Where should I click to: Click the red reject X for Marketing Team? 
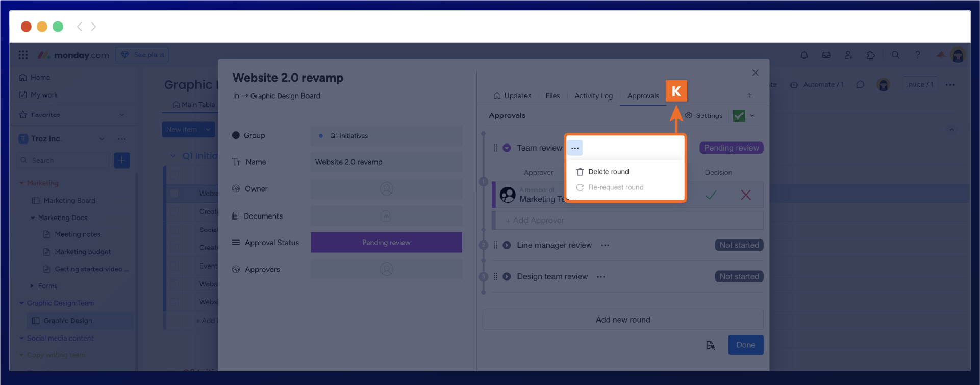pyautogui.click(x=745, y=195)
